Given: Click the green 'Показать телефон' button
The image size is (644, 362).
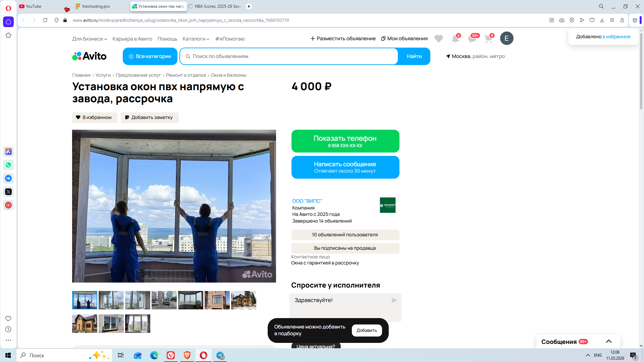Looking at the screenshot, I should [x=345, y=141].
